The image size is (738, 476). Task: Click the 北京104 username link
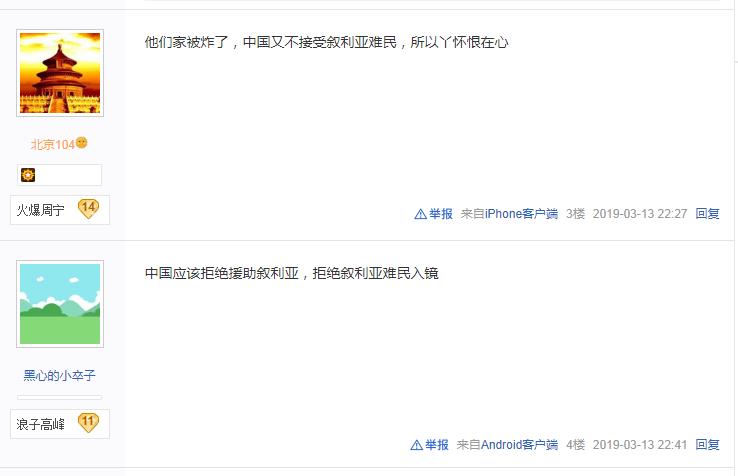click(x=53, y=145)
